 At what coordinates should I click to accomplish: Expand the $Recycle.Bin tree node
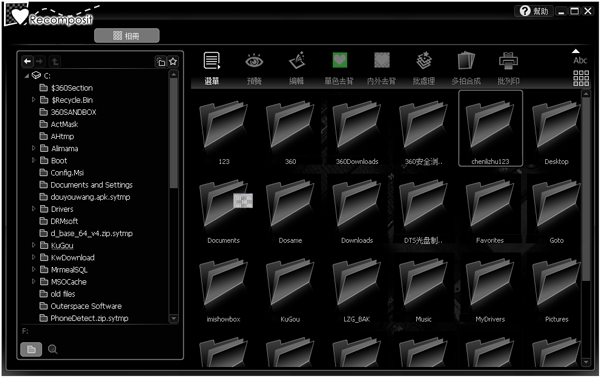[33, 100]
